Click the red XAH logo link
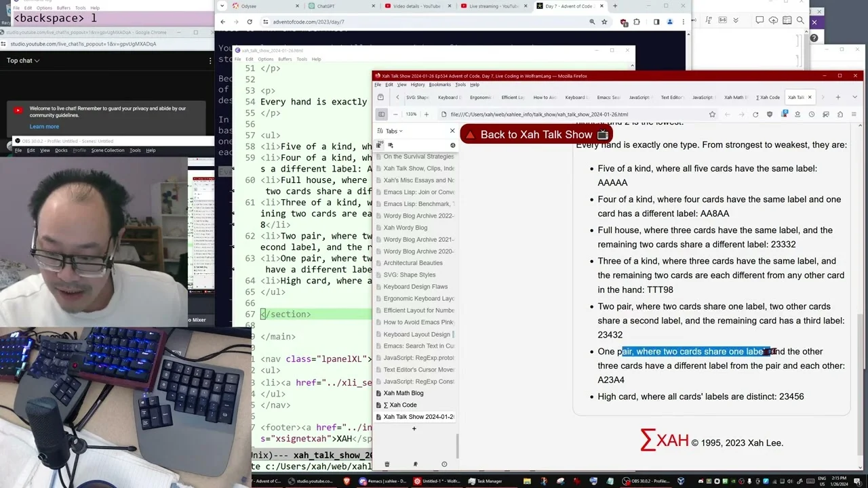 [x=665, y=441]
